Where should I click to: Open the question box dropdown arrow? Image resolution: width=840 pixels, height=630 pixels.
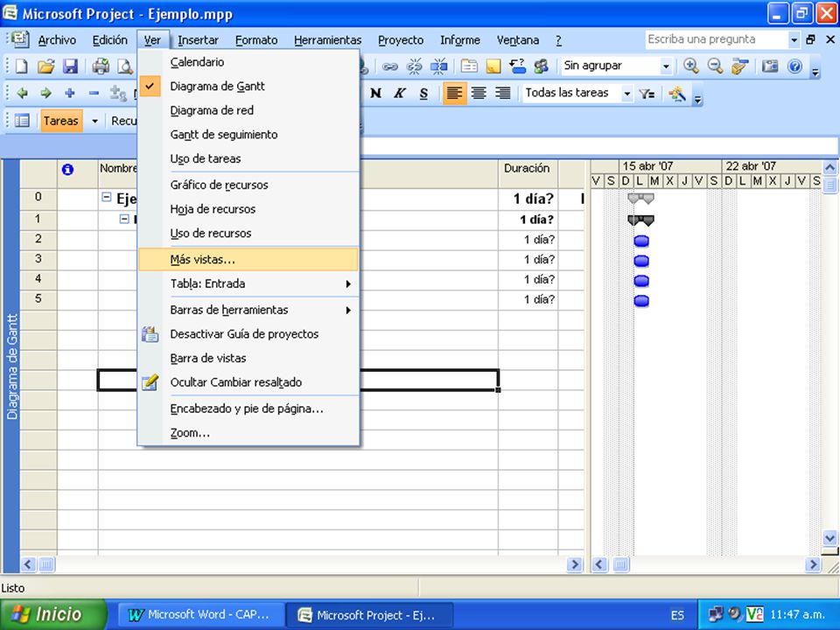pyautogui.click(x=794, y=39)
